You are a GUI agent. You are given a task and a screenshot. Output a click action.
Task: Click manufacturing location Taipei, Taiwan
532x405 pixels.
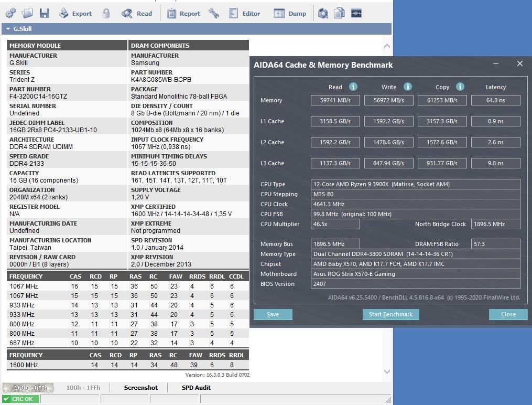(x=30, y=248)
